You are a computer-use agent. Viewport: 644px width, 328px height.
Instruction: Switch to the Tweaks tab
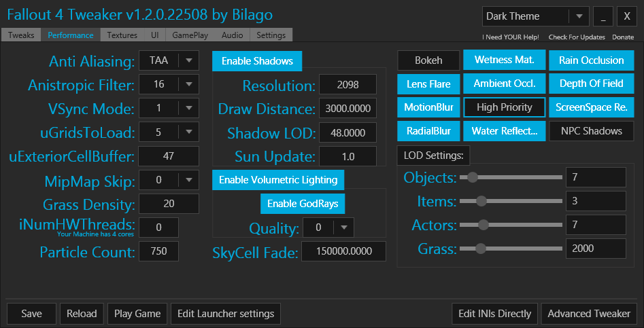(x=21, y=35)
